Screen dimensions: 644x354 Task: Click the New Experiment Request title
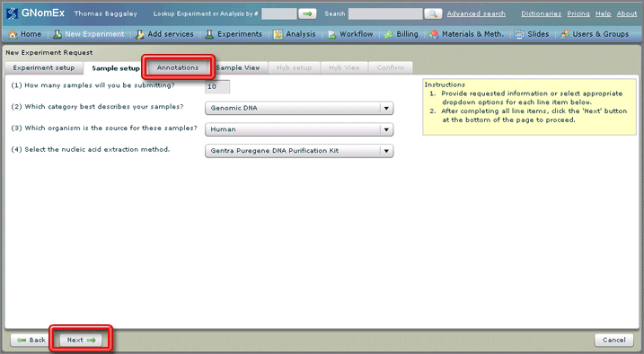pos(49,53)
